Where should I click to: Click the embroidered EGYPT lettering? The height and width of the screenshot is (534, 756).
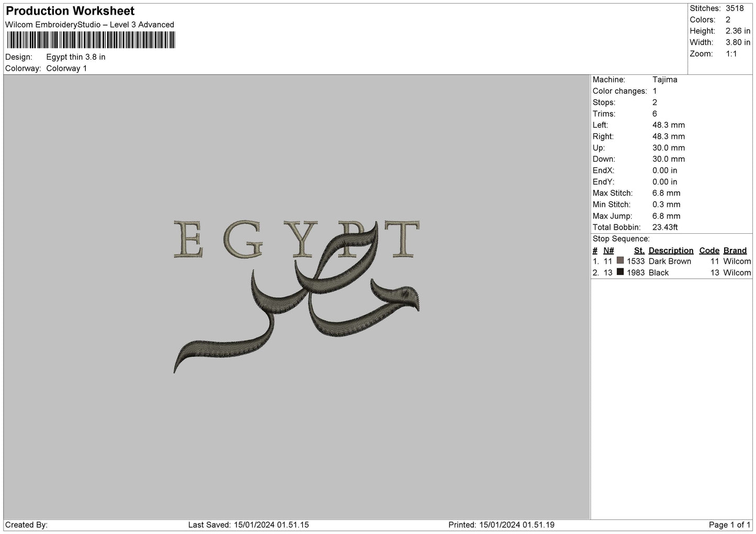tap(296, 240)
